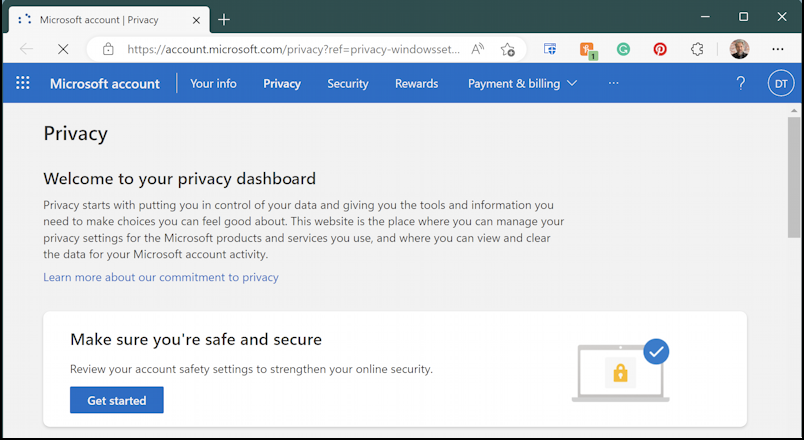Viewport: 804px width, 440px height.
Task: Stop loading the page
Action: coord(63,49)
